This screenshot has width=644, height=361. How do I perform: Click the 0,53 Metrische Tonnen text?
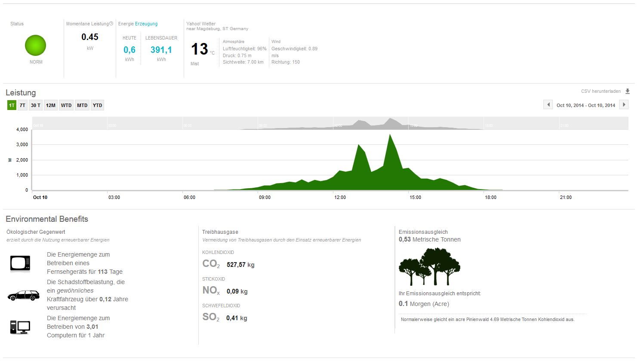(x=430, y=239)
